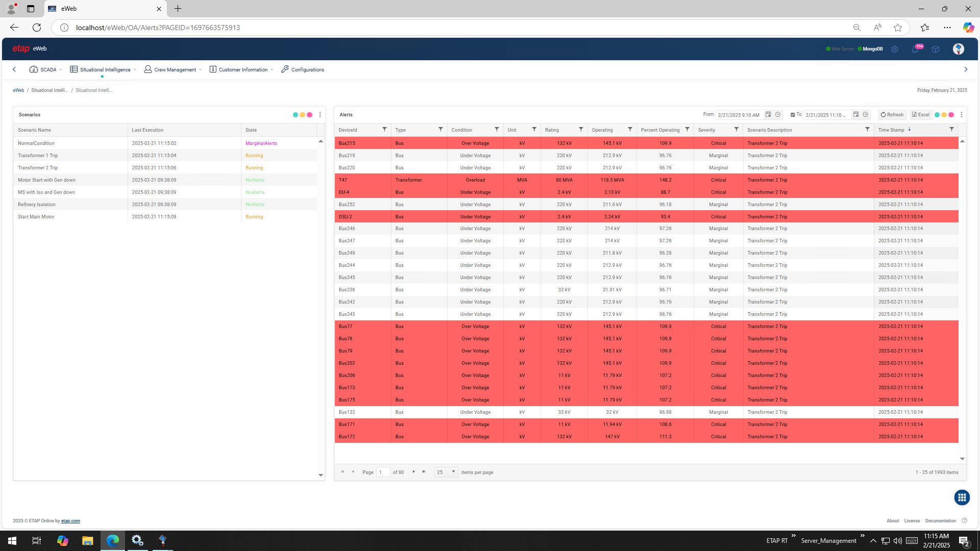
Task: Open the settings gear in header
Action: point(894,49)
